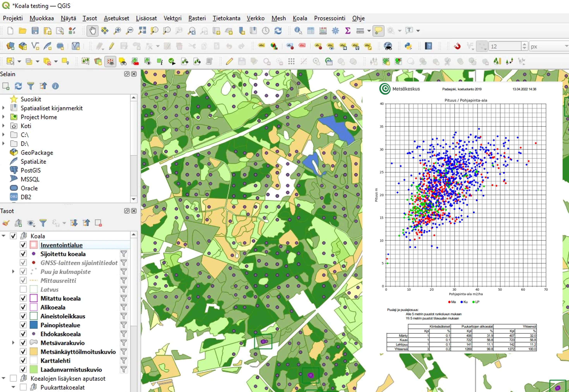Toggle the Mitattu koeala checkbox
Viewport: 569px width, 392px height.
coord(23,298)
